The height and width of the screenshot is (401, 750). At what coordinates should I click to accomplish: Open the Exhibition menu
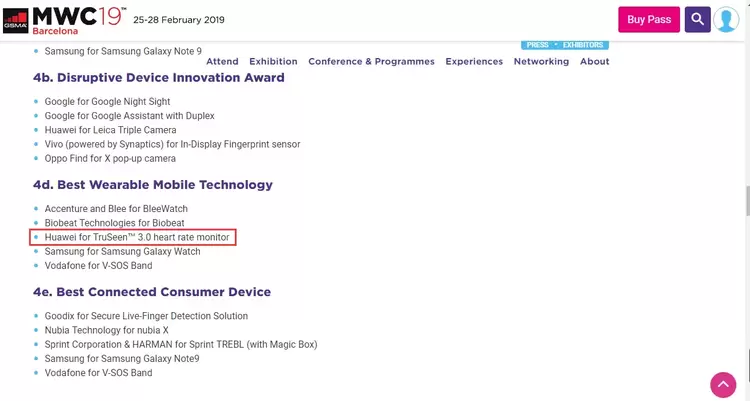coord(273,61)
